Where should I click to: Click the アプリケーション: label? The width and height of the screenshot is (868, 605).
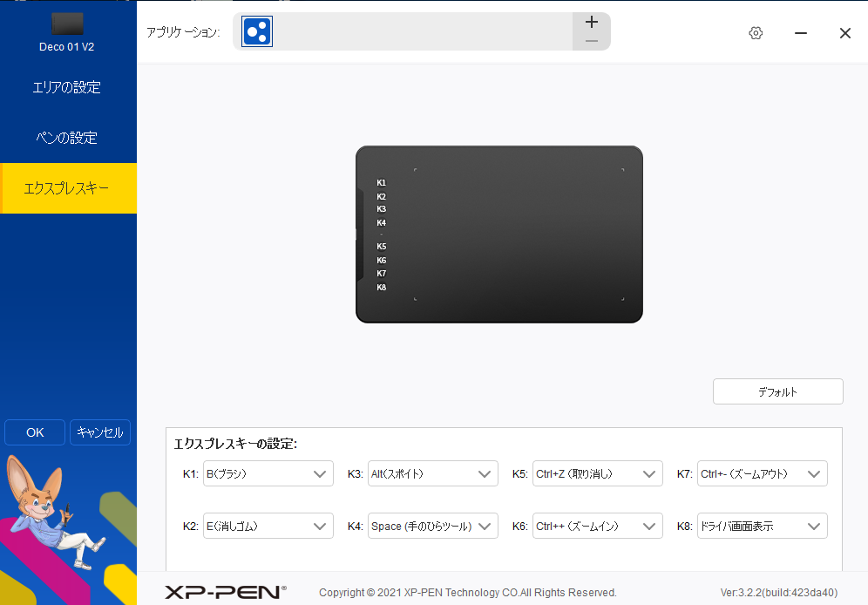pyautogui.click(x=183, y=32)
